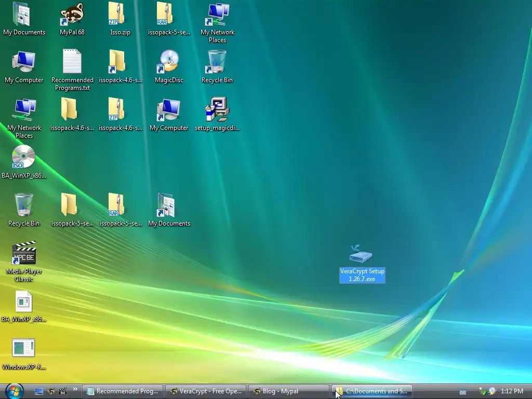
Task: Select the My Computer shortcut with arrow overlay
Action: pyautogui.click(x=169, y=115)
